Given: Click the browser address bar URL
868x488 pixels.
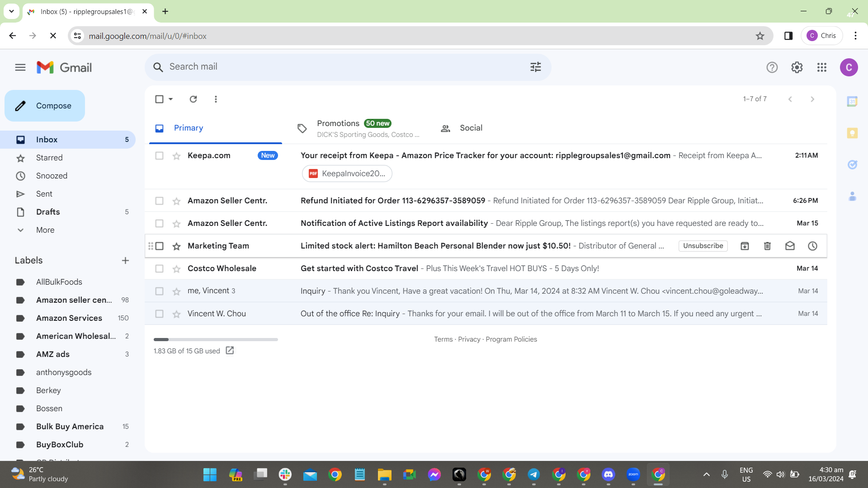Looking at the screenshot, I should click(147, 36).
